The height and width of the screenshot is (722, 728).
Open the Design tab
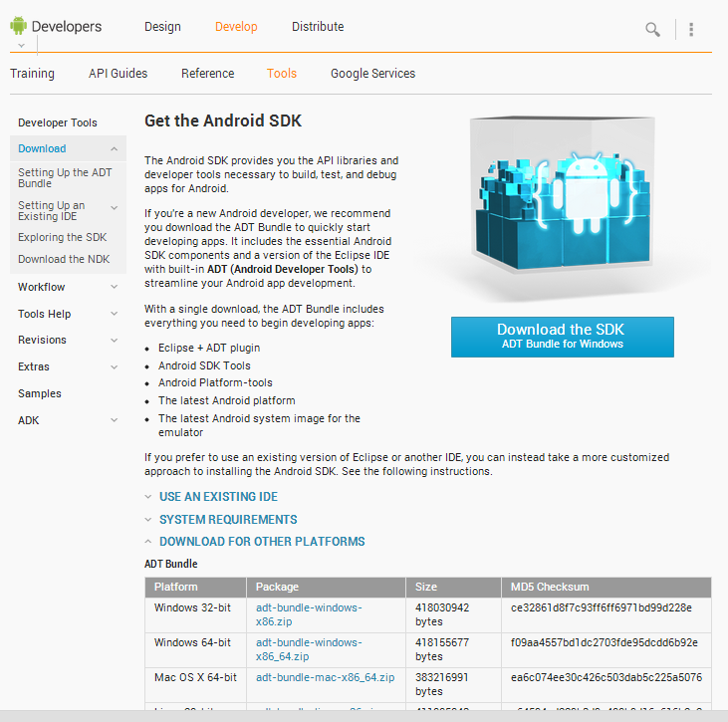pyautogui.click(x=162, y=27)
